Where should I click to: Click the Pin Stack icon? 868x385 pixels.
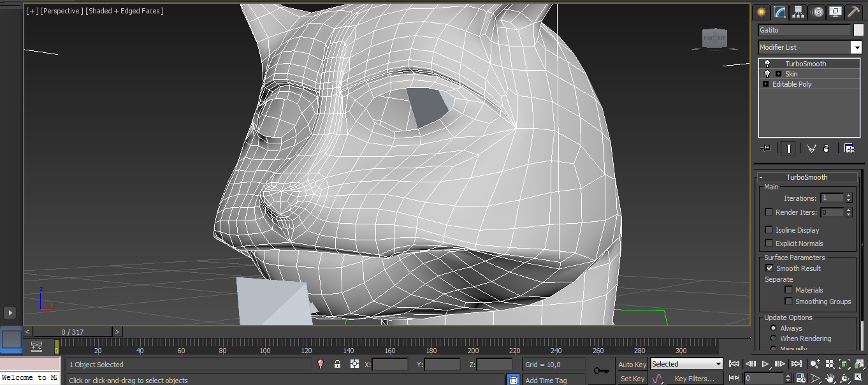(x=765, y=149)
